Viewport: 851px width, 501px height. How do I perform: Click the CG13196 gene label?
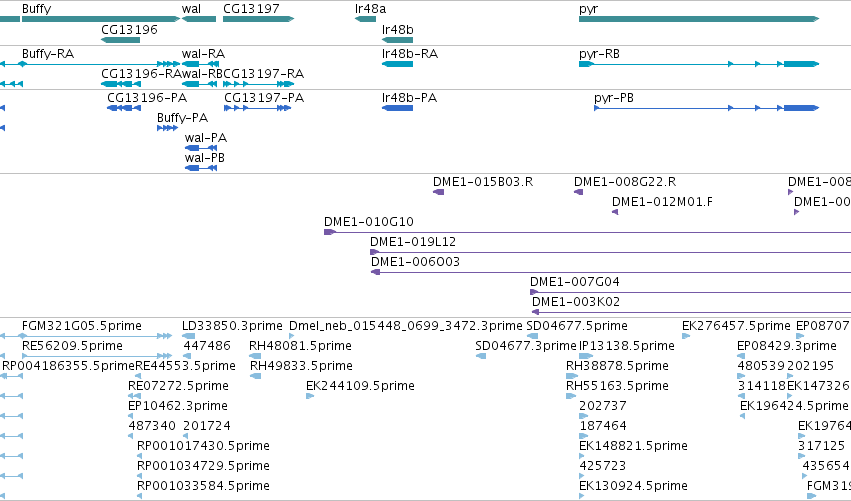pos(129,29)
